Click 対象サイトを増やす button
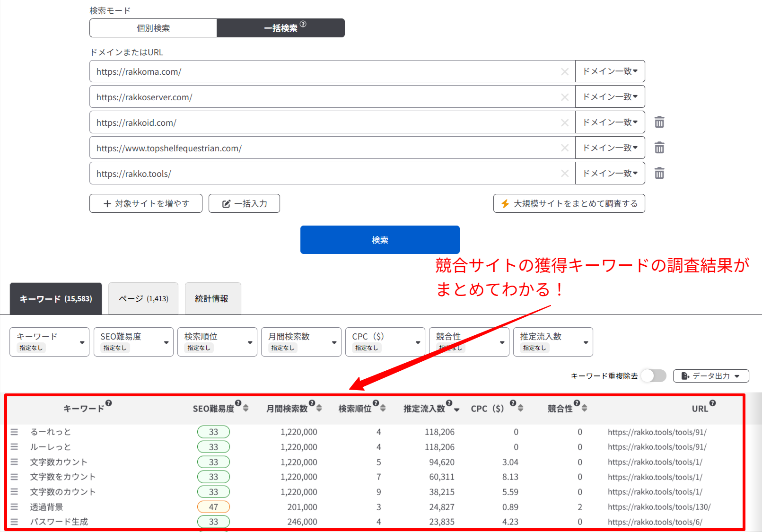762x532 pixels. [x=146, y=203]
